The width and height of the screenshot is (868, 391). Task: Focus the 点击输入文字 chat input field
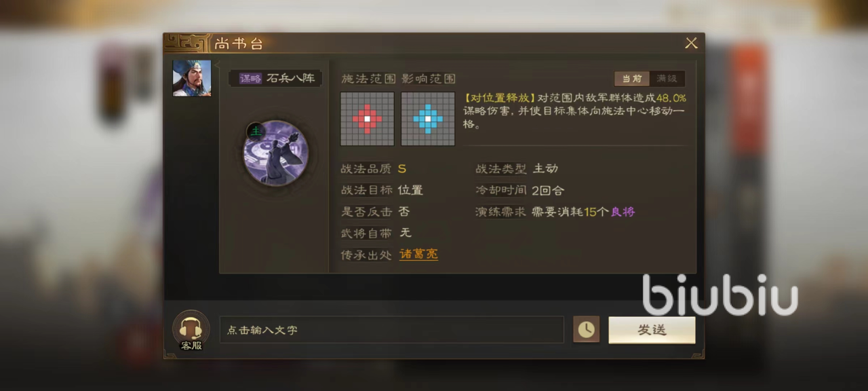pyautogui.click(x=391, y=330)
